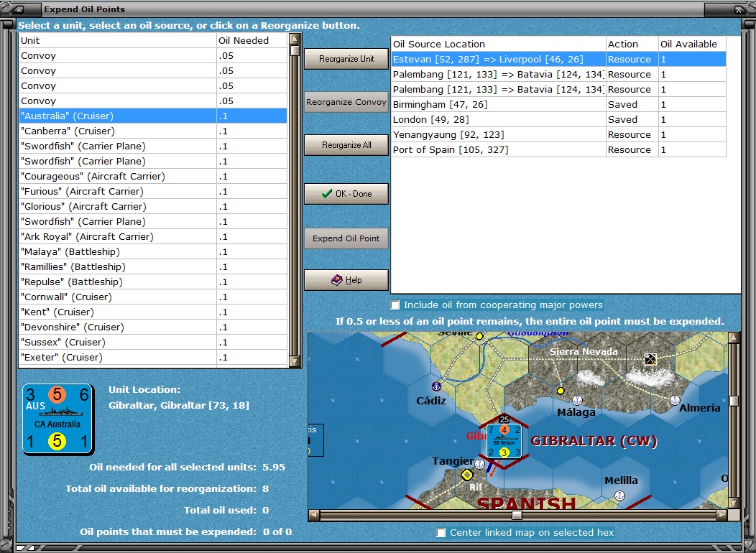Click map horizontal scrollbar right arrow
756x553 pixels.
tap(721, 515)
